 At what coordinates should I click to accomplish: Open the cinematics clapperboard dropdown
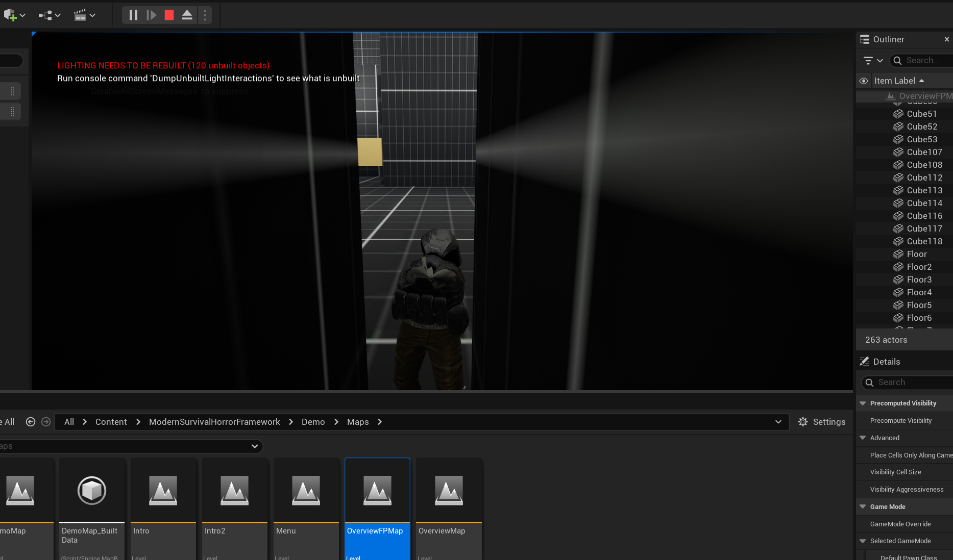click(85, 15)
